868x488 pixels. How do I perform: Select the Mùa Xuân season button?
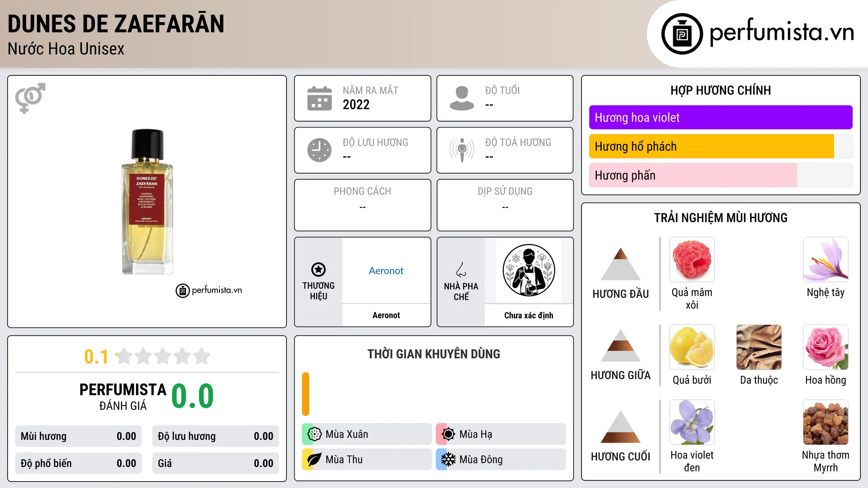[367, 434]
